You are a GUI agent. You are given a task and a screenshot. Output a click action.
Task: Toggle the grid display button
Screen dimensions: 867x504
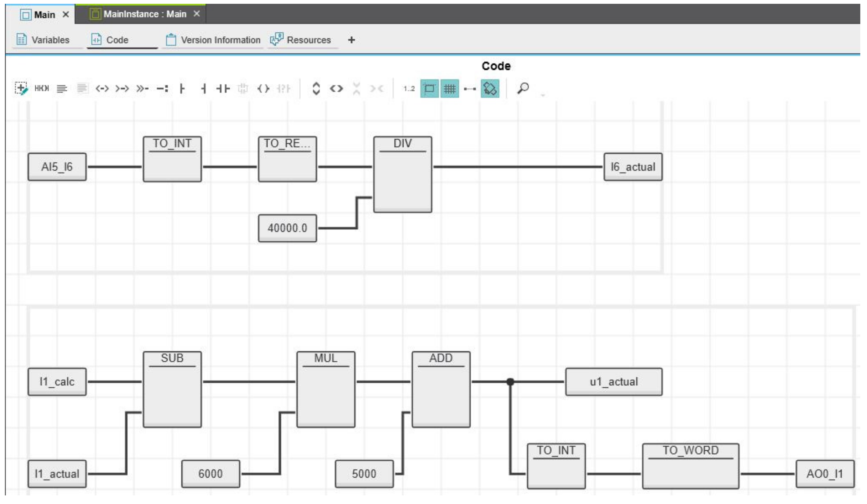coord(449,89)
